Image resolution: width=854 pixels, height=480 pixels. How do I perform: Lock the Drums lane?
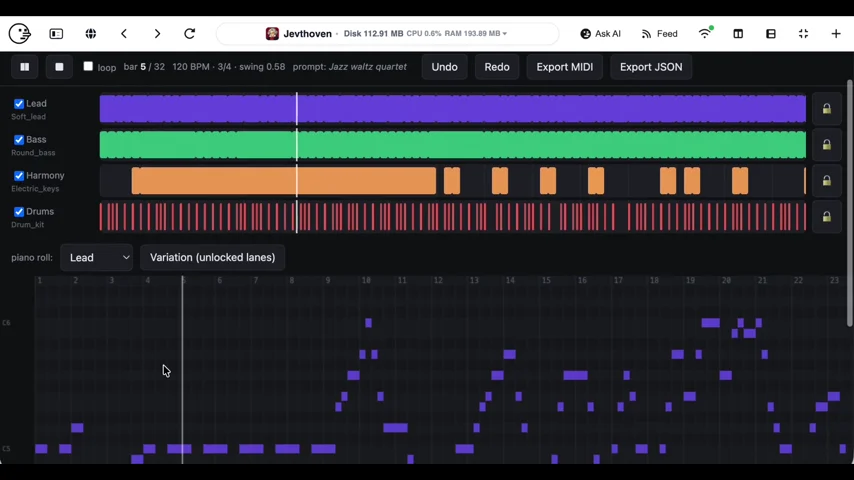(826, 216)
